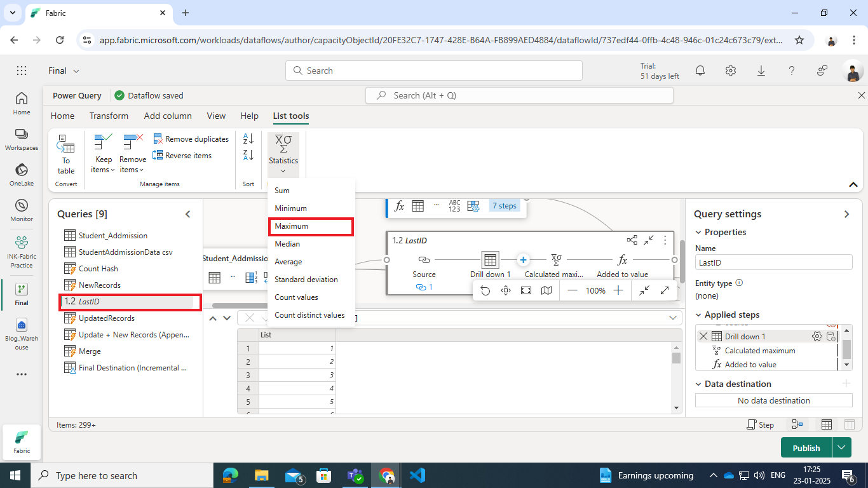Click Remove duplicates in the ribbon
This screenshot has width=868, height=488.
(191, 139)
